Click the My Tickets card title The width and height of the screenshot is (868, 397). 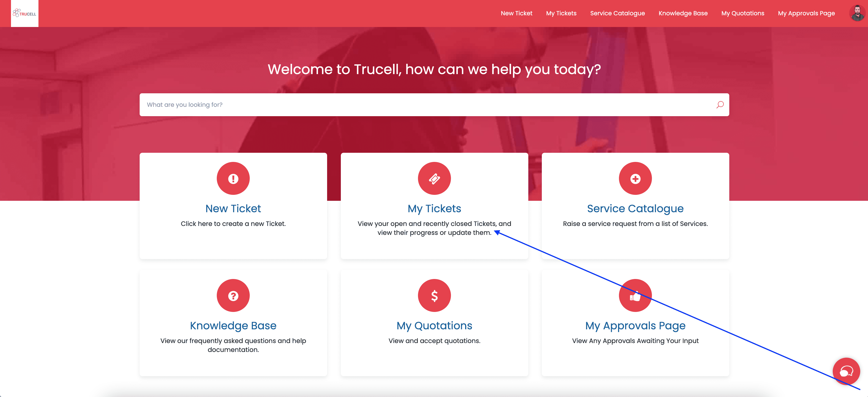click(434, 208)
